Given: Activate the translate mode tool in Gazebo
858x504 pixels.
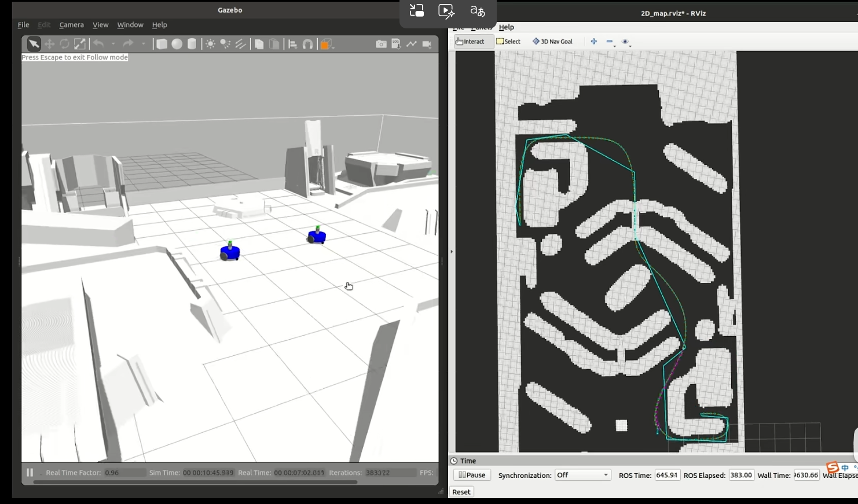Looking at the screenshot, I should click(x=49, y=44).
